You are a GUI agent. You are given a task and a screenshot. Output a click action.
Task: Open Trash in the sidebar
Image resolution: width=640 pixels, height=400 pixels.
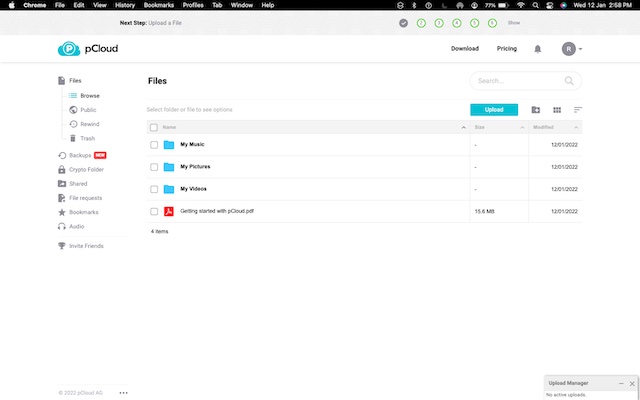pos(82,138)
